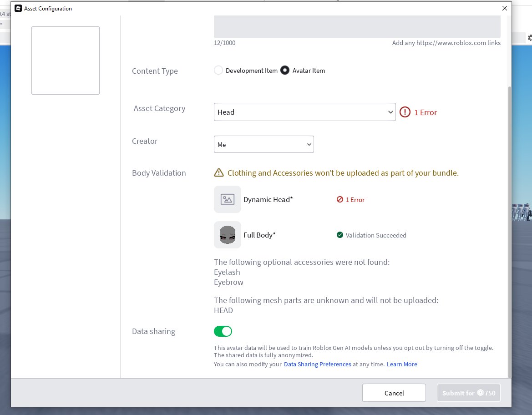The height and width of the screenshot is (415, 532).
Task: Click the Full Body head thumbnail
Action: 228,235
